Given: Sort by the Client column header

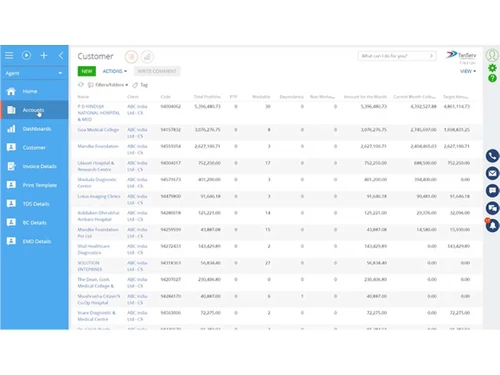Looking at the screenshot, I should coord(133,97).
